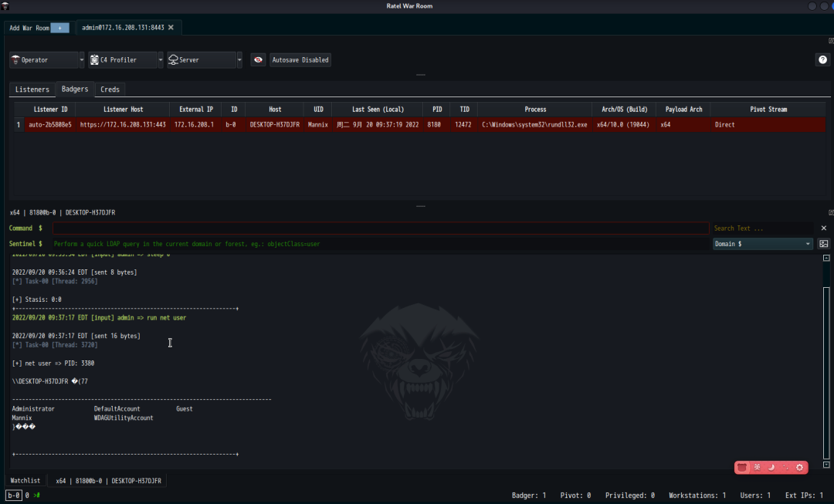Open the help question mark icon
The width and height of the screenshot is (834, 504).
(x=822, y=60)
